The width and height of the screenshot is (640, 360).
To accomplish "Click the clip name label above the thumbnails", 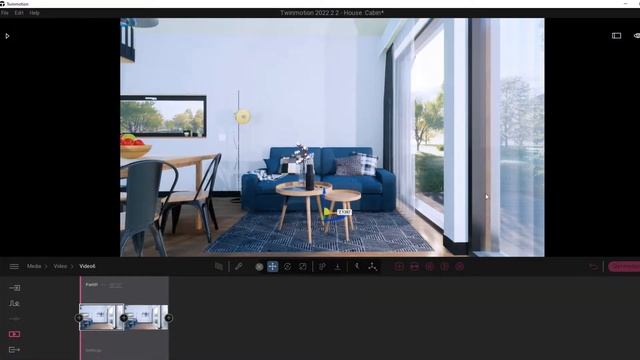I will click(x=92, y=285).
